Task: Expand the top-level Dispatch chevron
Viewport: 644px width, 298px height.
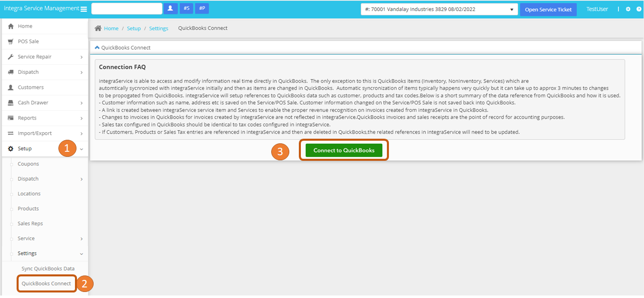Action: point(82,72)
